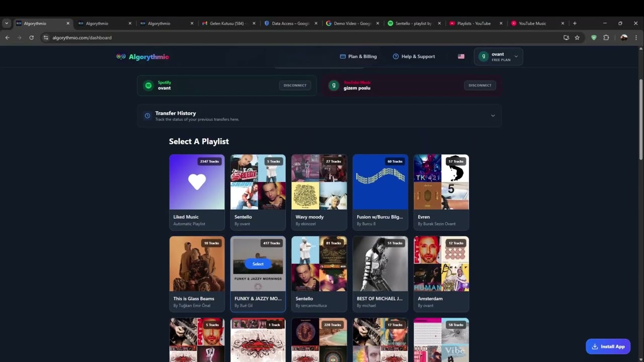Close the Sentello playlist tab
Image resolution: width=644 pixels, height=362 pixels.
[x=439, y=23]
